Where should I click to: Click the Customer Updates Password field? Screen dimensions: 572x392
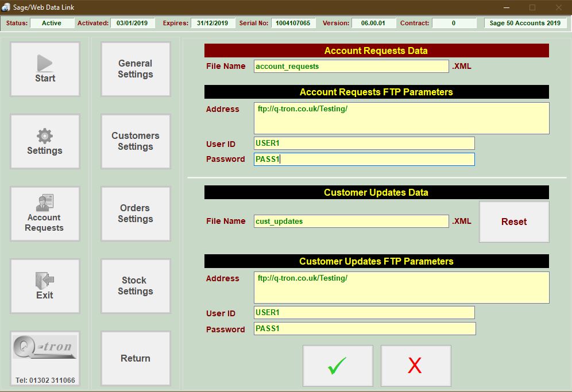coord(365,328)
